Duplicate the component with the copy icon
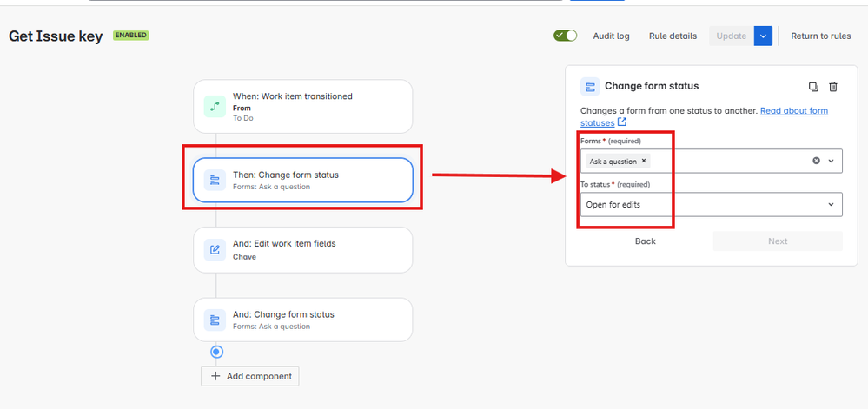868x409 pixels. pyautogui.click(x=813, y=86)
